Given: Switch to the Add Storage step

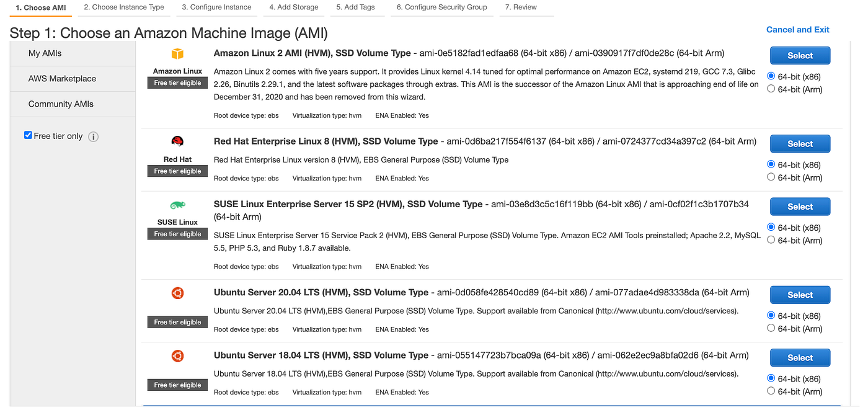Looking at the screenshot, I should click(x=294, y=7).
